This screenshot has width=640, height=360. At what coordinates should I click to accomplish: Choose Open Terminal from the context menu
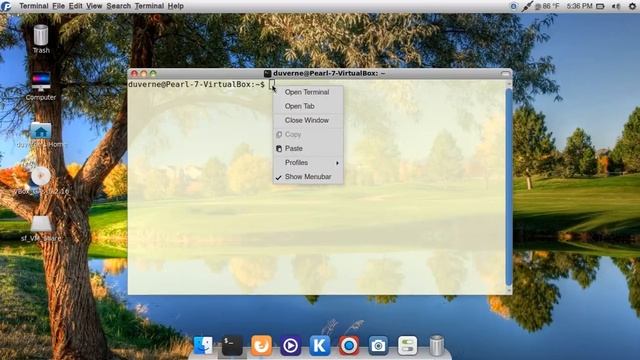[308, 92]
